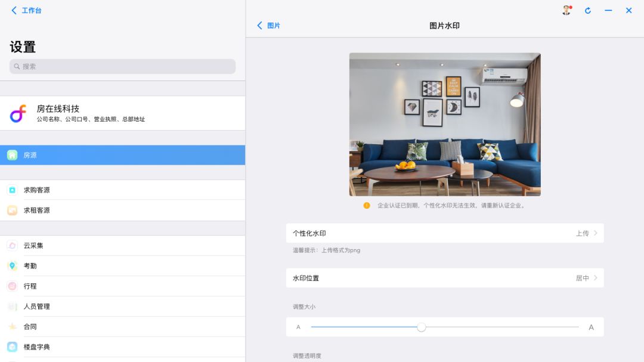Open the 水印位置 居中 option
The image size is (644, 362).
coord(583,278)
